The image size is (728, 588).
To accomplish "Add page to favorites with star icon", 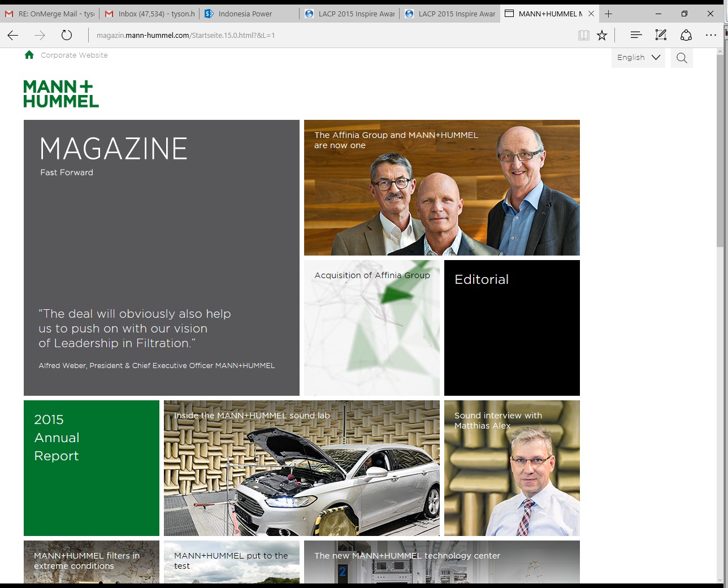I will click(602, 36).
